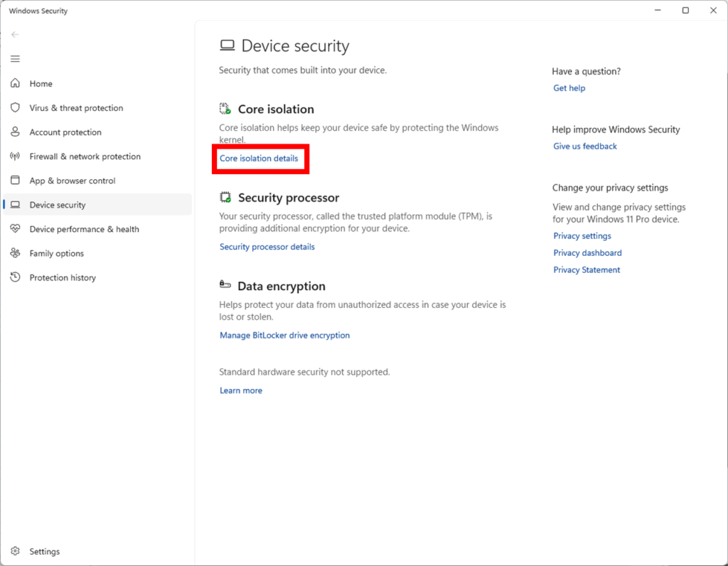The width and height of the screenshot is (728, 566).
Task: Click the Firewall & network antenna icon
Action: click(x=16, y=156)
